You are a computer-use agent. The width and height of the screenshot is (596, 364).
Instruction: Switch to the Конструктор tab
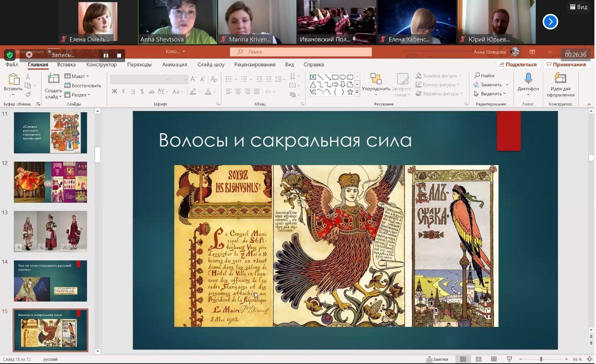point(102,64)
